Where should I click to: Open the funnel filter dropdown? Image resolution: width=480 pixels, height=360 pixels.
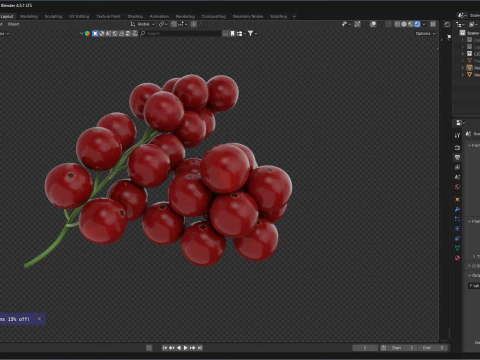pos(252,33)
